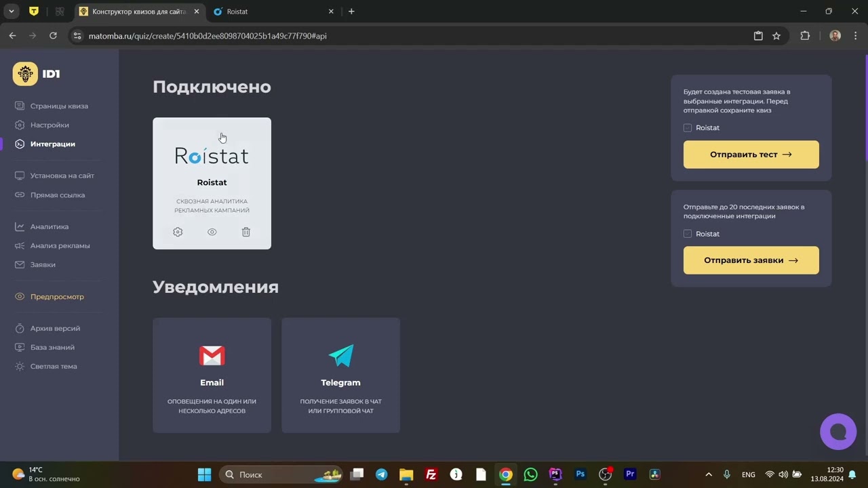Open Установка на сайт in the sidebar
The width and height of the screenshot is (868, 488).
pos(62,176)
